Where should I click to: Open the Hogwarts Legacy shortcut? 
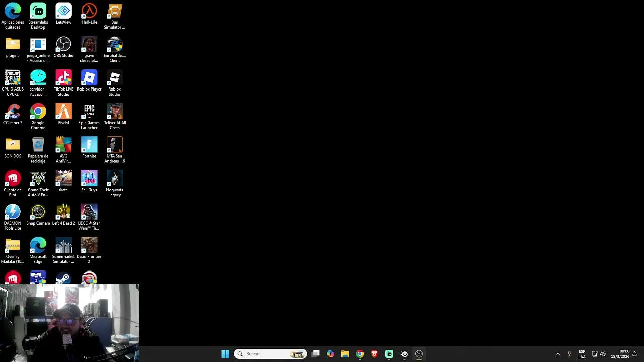point(115,184)
